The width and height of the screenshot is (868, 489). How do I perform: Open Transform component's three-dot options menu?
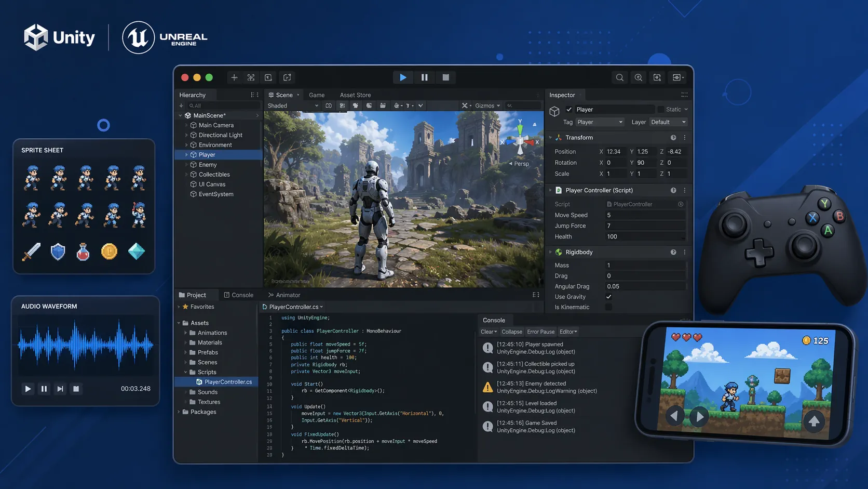point(684,138)
